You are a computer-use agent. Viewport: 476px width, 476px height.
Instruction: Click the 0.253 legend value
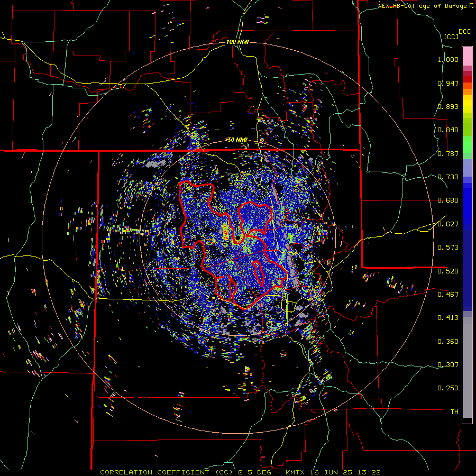tap(448, 388)
